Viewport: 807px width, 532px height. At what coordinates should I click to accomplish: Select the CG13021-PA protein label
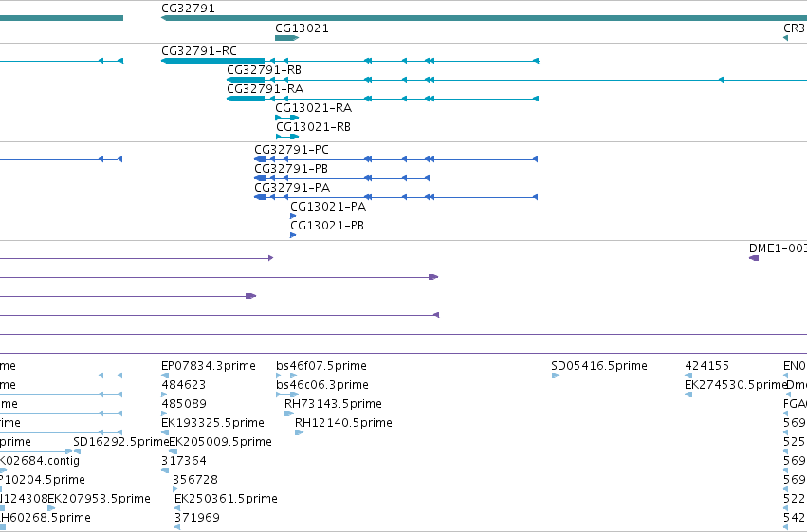[328, 207]
